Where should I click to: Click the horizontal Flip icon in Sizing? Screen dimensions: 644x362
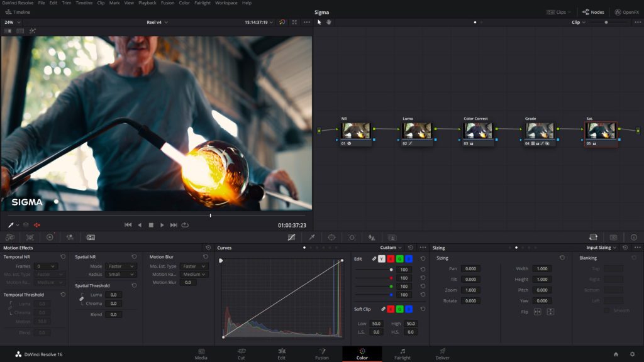point(538,312)
